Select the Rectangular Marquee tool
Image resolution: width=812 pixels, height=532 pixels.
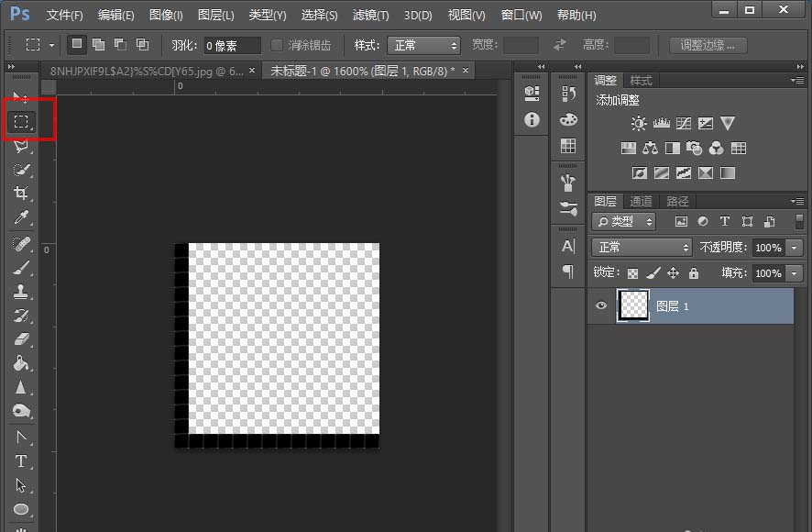click(22, 121)
